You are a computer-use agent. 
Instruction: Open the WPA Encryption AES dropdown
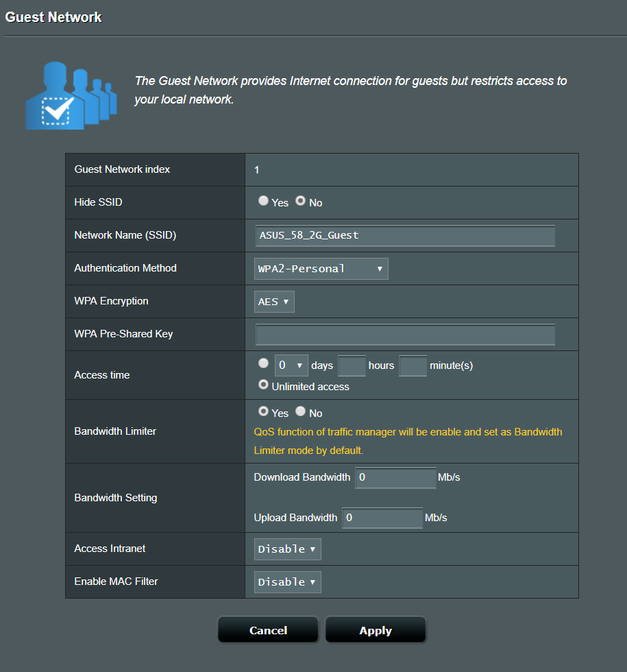pos(274,302)
